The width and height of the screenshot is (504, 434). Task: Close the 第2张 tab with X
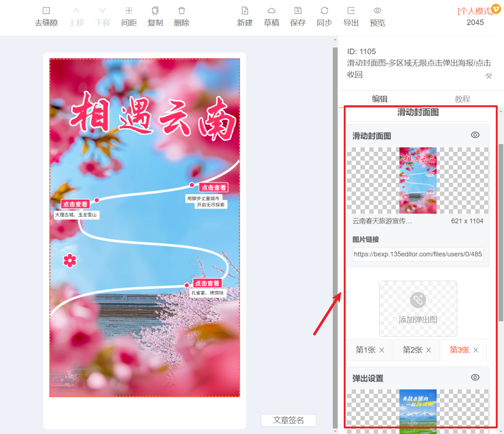point(428,350)
